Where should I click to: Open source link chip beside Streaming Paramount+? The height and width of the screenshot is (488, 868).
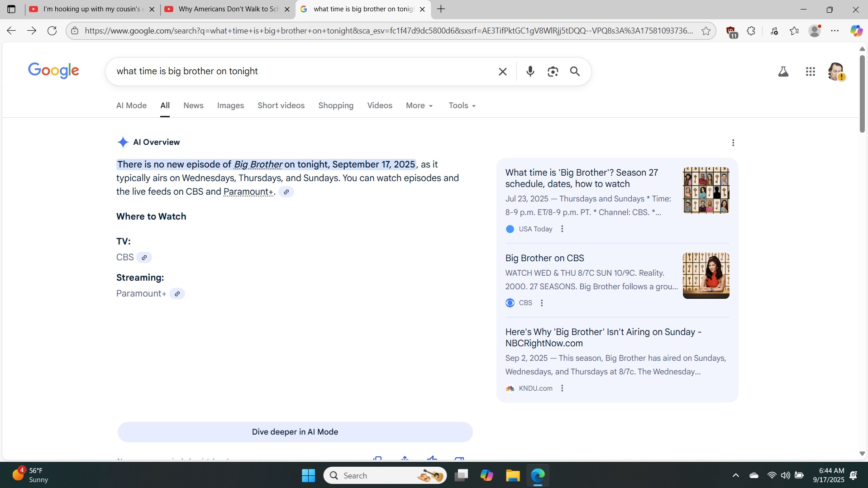(x=177, y=294)
